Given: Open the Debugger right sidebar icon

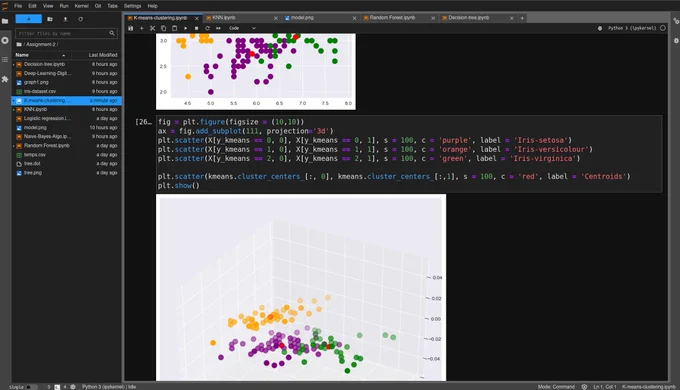Looking at the screenshot, I should [676, 40].
